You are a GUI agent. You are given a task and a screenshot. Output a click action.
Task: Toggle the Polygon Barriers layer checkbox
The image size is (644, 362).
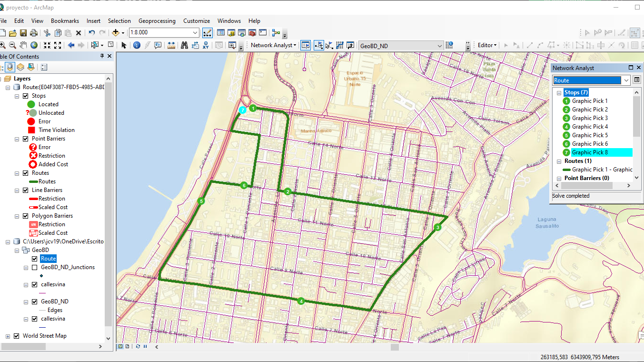tap(26, 216)
